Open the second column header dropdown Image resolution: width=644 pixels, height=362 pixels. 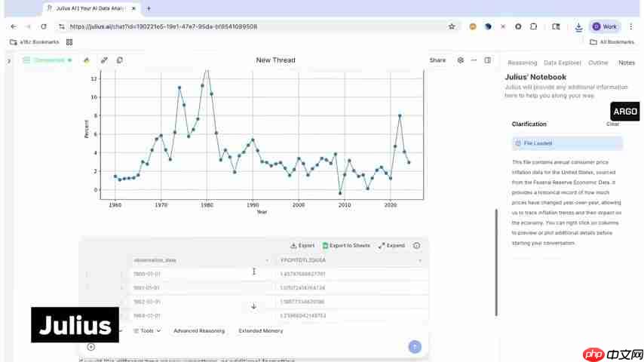420,260
